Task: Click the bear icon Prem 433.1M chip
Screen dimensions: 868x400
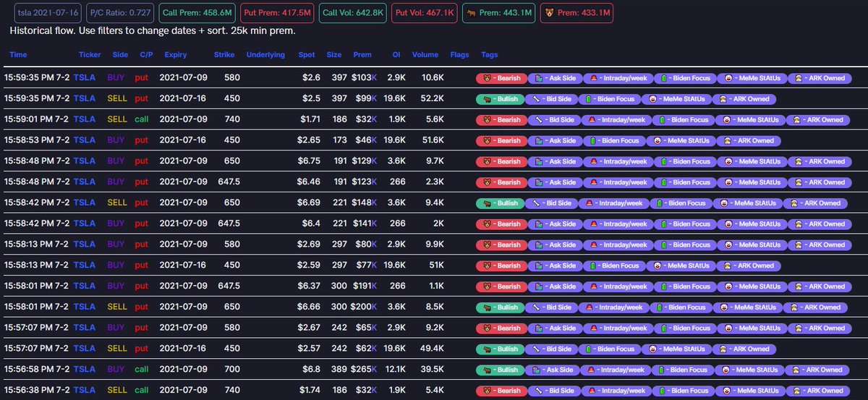Action: tap(576, 13)
